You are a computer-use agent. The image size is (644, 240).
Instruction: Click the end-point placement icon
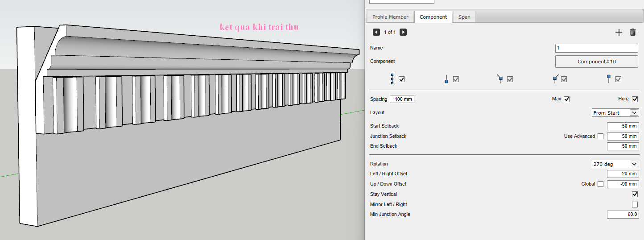point(609,79)
